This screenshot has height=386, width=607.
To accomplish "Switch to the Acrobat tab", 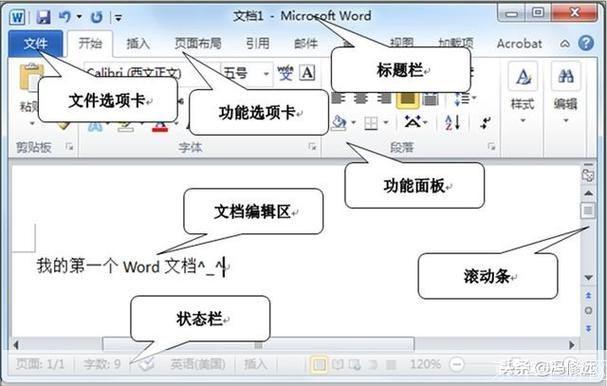I will click(x=519, y=44).
